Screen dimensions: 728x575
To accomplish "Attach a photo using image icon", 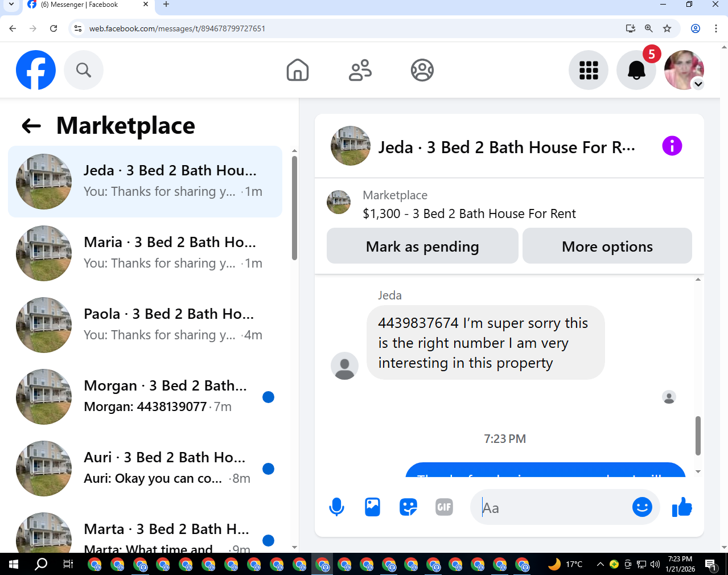I will pos(372,507).
